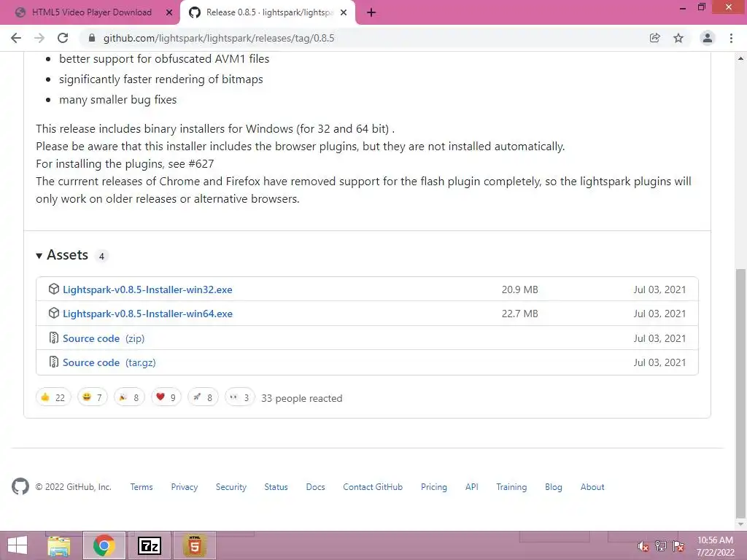
Task: Open issue #627 about installing plugins
Action: point(201,164)
